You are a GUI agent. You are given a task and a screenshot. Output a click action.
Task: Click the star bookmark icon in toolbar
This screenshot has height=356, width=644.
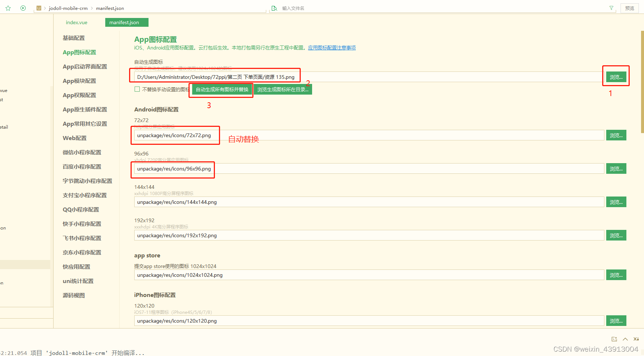click(8, 8)
